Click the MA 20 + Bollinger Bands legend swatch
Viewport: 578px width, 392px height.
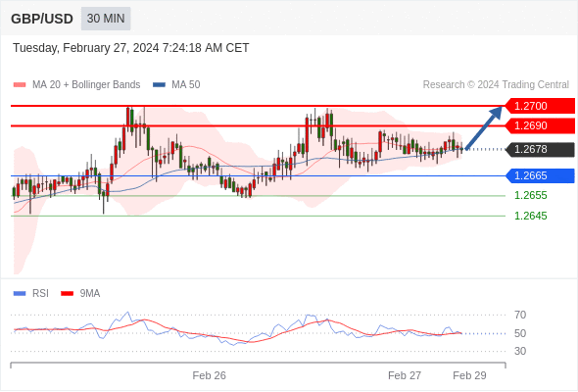(20, 85)
